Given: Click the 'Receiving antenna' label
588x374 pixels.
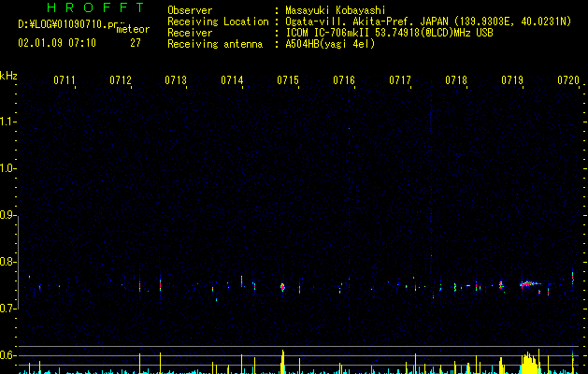Looking at the screenshot, I should (x=215, y=44).
